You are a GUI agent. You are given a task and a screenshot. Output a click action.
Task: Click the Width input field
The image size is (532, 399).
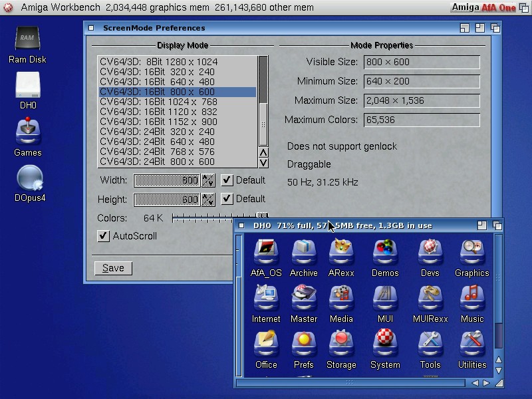click(167, 180)
